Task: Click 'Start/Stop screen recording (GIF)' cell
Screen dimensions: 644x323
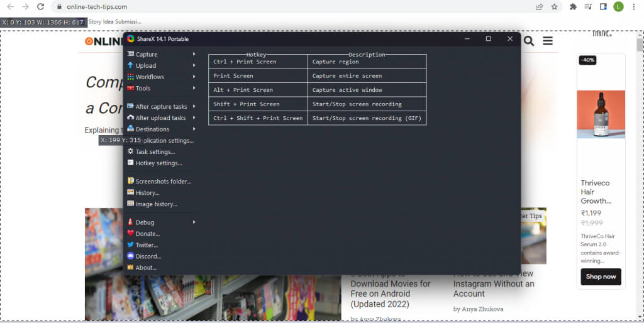Action: click(x=367, y=118)
